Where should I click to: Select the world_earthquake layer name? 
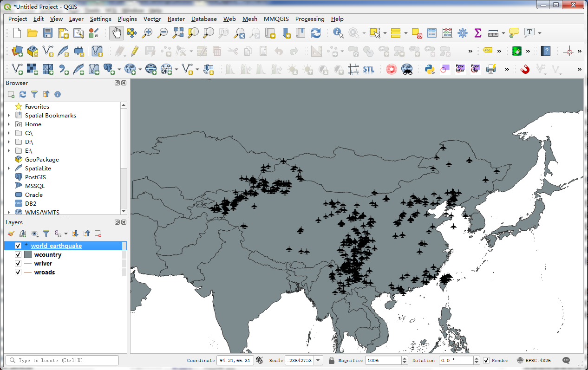[56, 246]
